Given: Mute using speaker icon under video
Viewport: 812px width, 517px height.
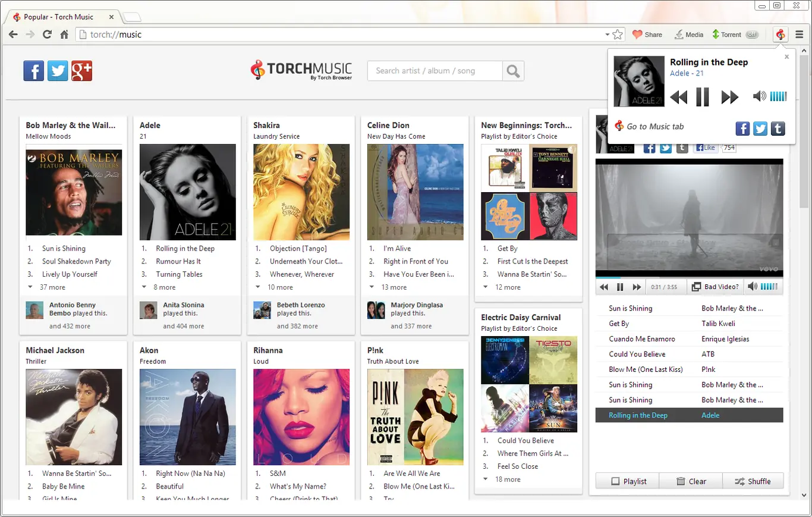Looking at the screenshot, I should click(753, 287).
